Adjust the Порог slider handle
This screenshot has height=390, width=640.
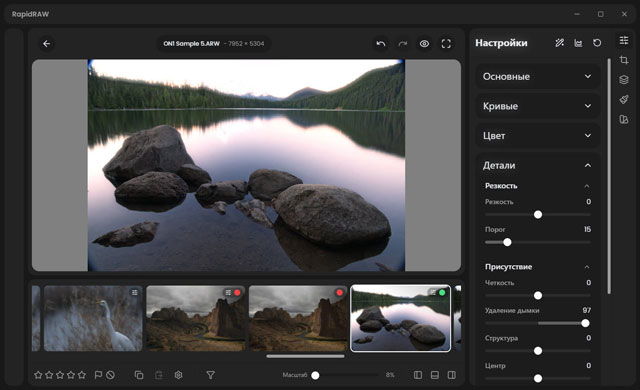(507, 242)
